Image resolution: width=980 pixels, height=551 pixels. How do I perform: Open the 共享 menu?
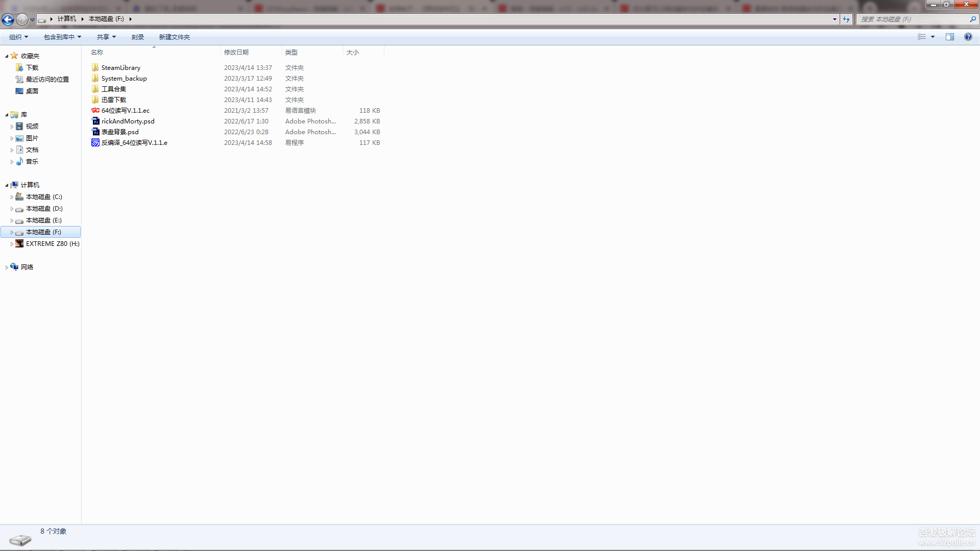pos(106,37)
